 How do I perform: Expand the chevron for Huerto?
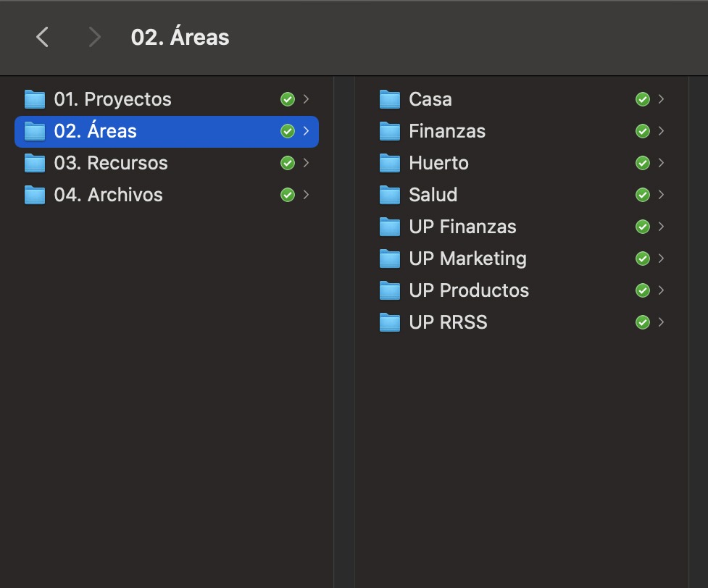coord(661,162)
